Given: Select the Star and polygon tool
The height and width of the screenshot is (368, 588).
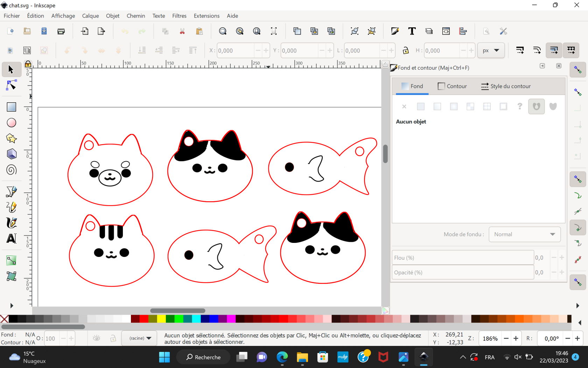Looking at the screenshot, I should click(12, 138).
